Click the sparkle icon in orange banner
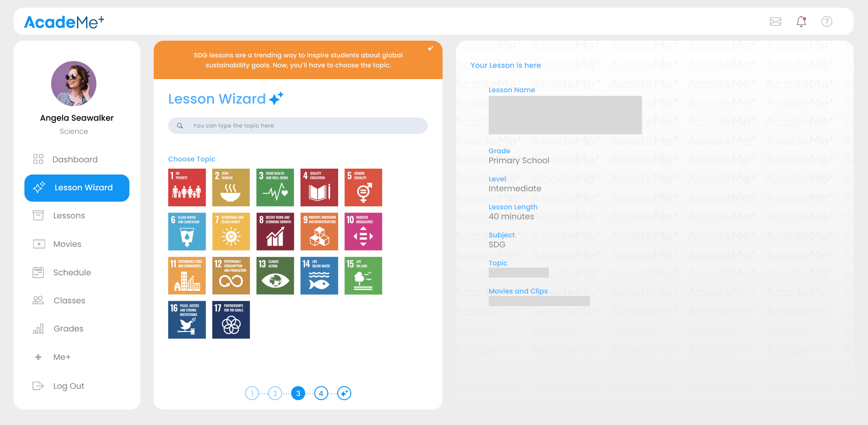This screenshot has height=425, width=868. [x=430, y=48]
